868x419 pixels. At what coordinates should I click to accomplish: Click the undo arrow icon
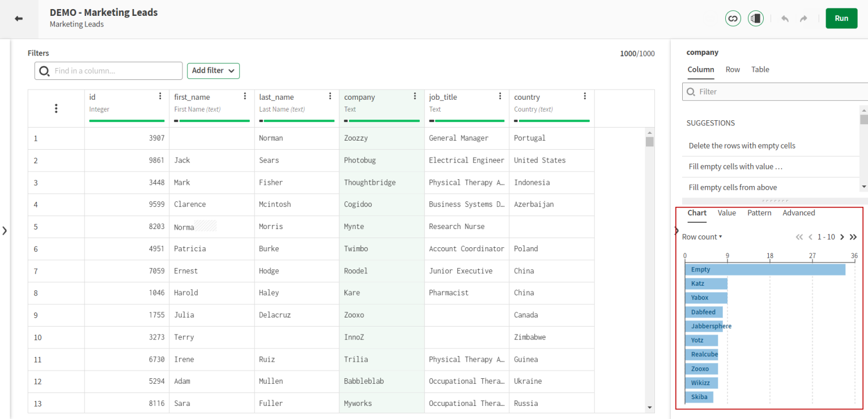(785, 19)
